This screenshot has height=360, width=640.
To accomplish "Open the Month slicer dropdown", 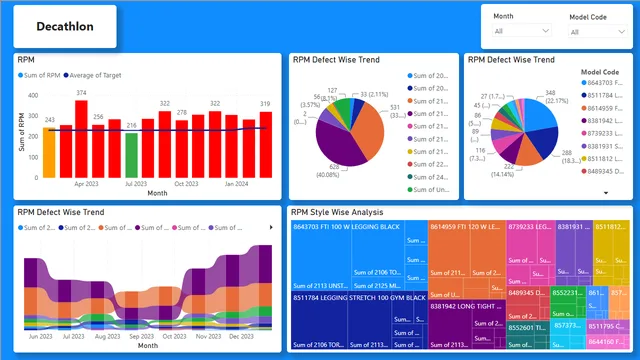I will coord(522,31).
